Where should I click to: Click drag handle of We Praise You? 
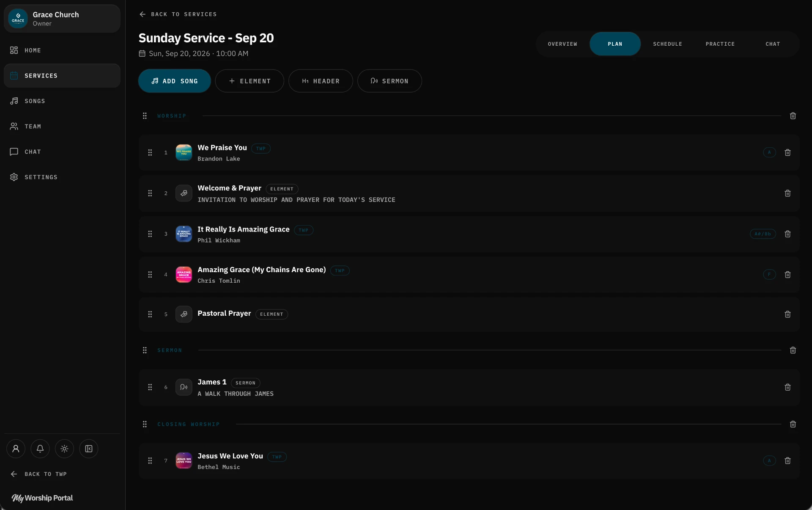(150, 152)
